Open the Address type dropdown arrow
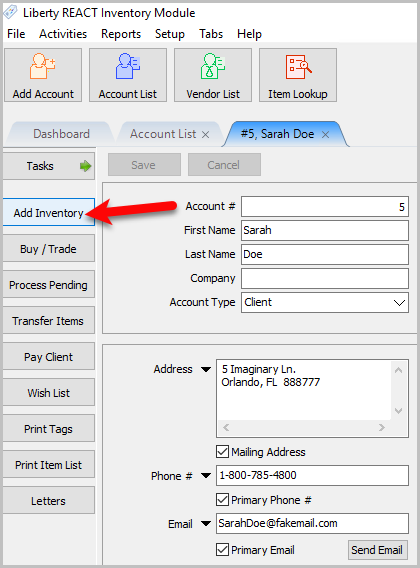Screen dimensions: 420x568 point(206,369)
